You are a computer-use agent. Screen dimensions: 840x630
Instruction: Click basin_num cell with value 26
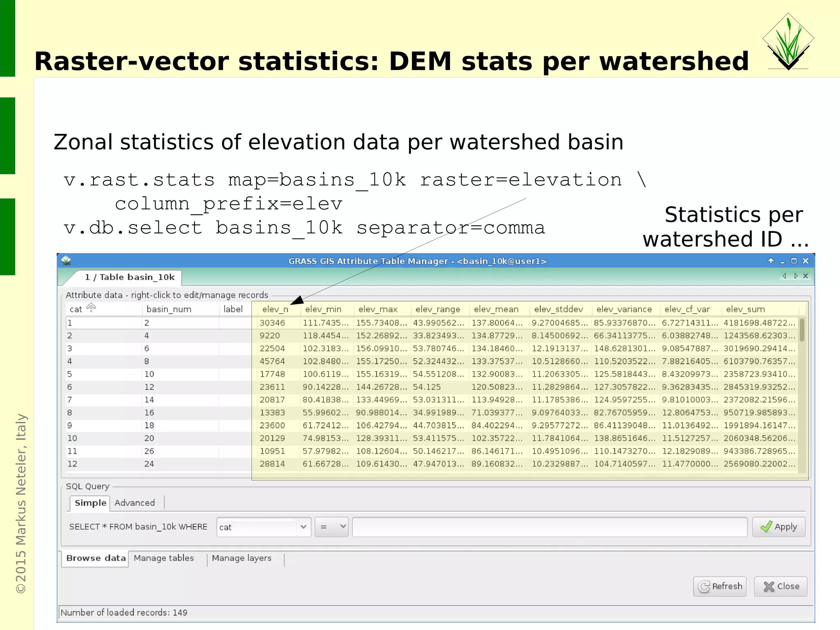coord(180,451)
